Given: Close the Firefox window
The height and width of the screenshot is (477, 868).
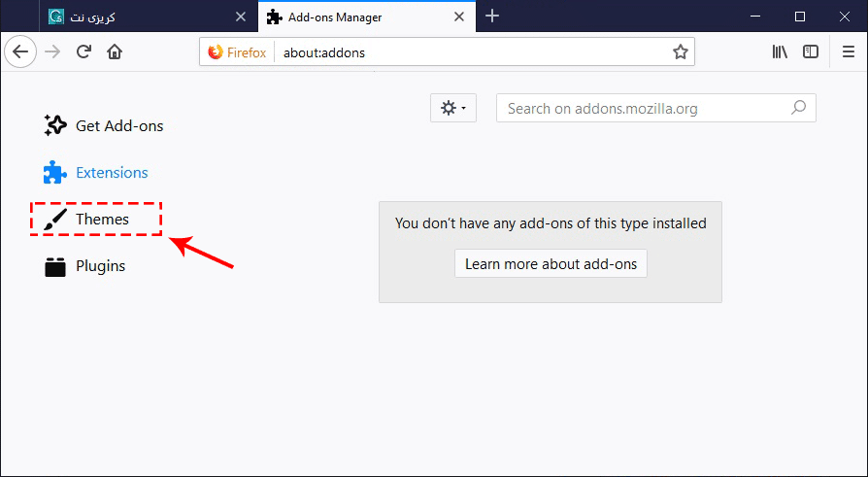Looking at the screenshot, I should 844,17.
